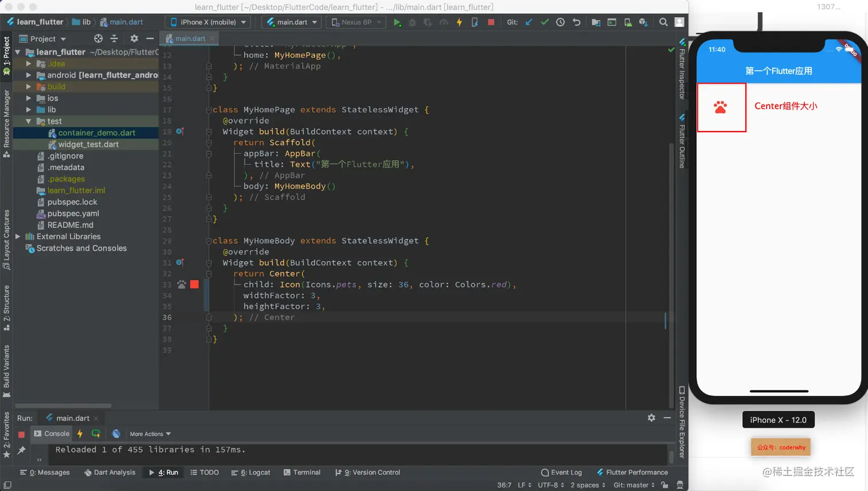
Task: Toggle the Build Variants side panel
Action: click(6, 371)
